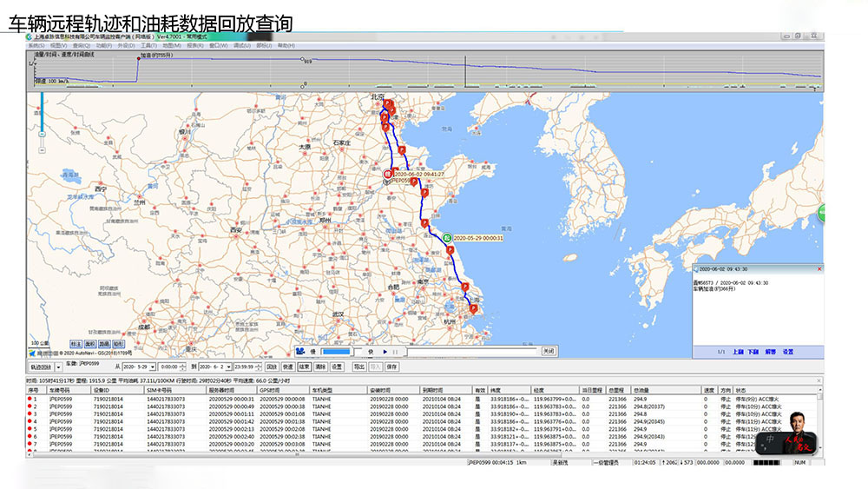Click the parking marker at Beijing

(387, 103)
